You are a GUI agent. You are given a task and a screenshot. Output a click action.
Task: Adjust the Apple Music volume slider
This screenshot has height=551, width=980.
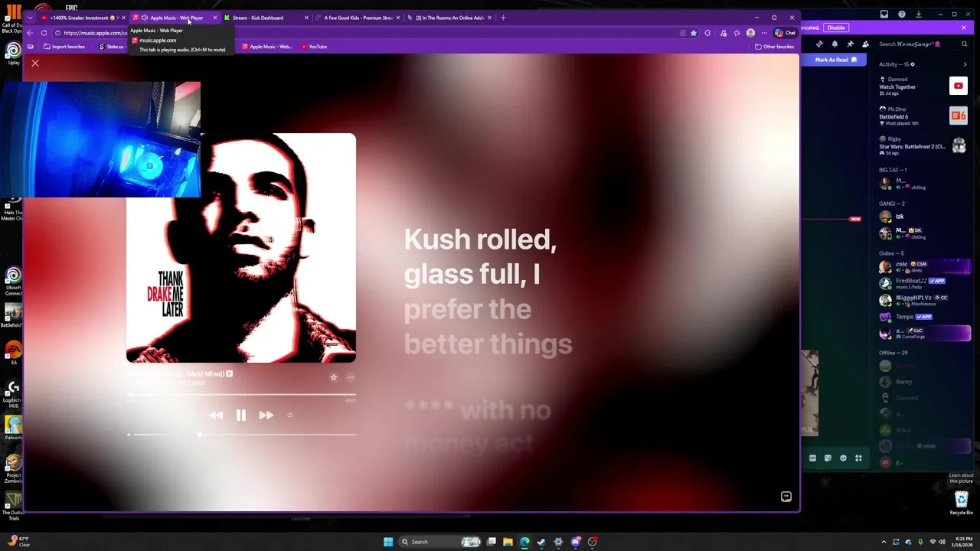point(241,435)
